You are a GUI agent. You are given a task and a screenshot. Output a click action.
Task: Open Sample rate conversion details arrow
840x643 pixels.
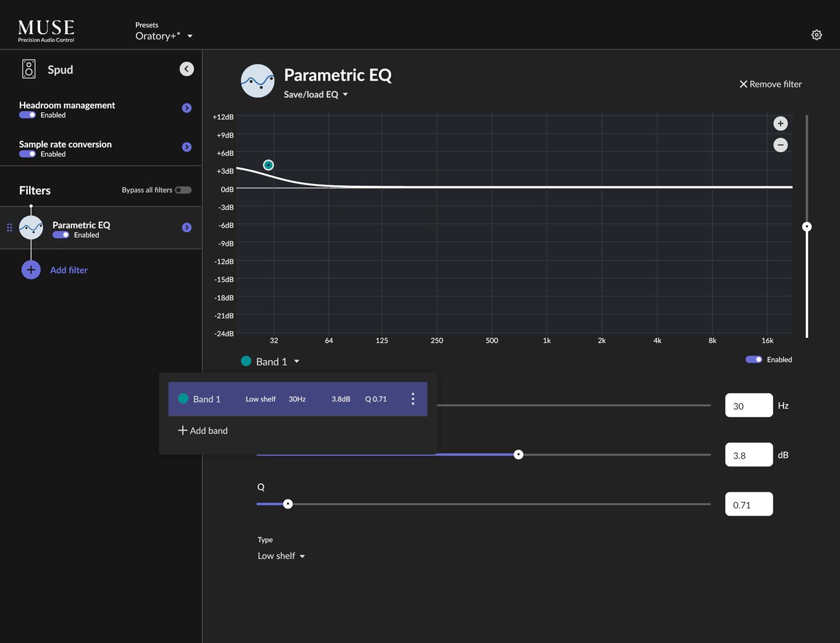click(x=186, y=147)
